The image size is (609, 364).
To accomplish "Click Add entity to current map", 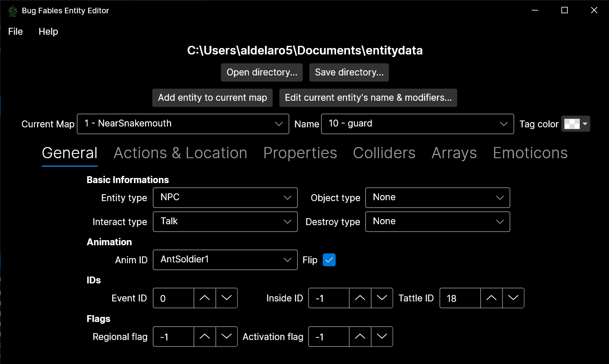I will tap(212, 98).
